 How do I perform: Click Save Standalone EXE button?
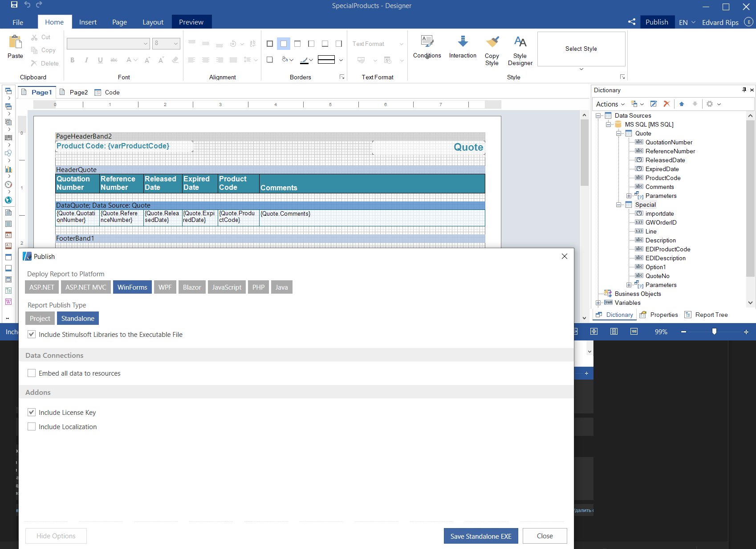(x=481, y=536)
